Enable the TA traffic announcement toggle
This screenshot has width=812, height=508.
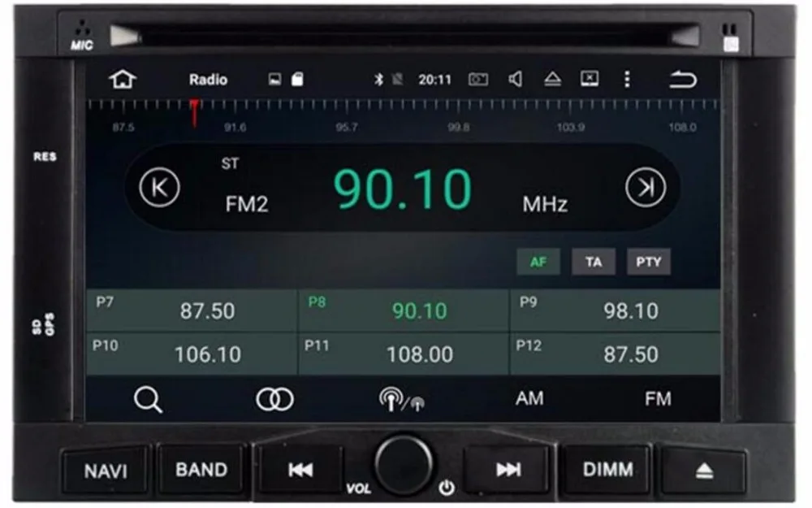594,262
